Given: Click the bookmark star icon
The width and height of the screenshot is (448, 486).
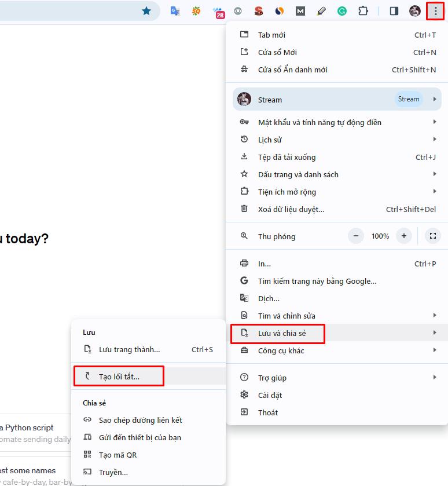Looking at the screenshot, I should coord(146,12).
